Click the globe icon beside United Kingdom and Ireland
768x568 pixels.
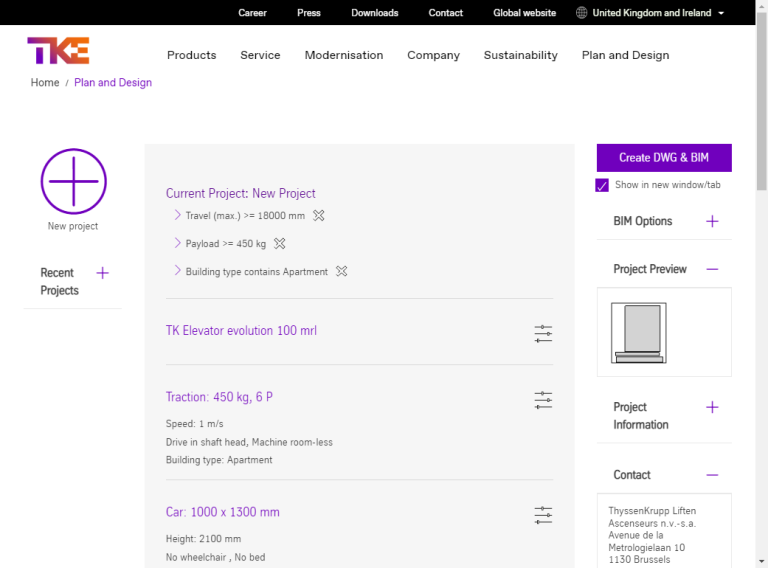581,13
